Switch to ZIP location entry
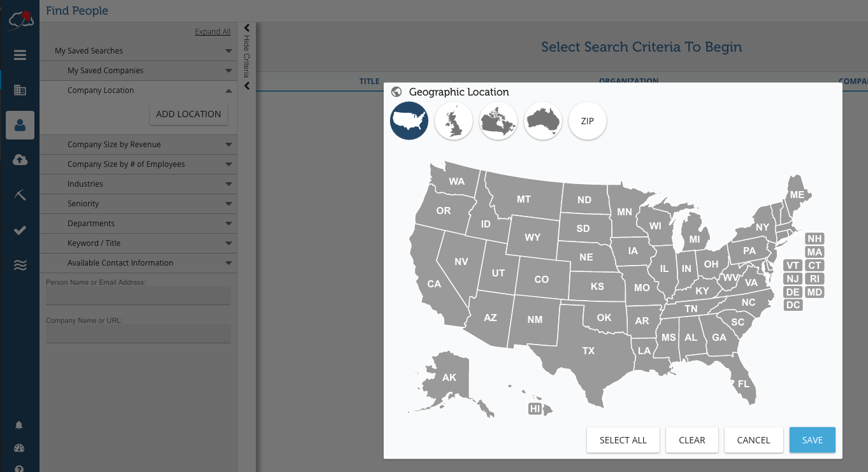Image resolution: width=868 pixels, height=472 pixels. (x=588, y=121)
